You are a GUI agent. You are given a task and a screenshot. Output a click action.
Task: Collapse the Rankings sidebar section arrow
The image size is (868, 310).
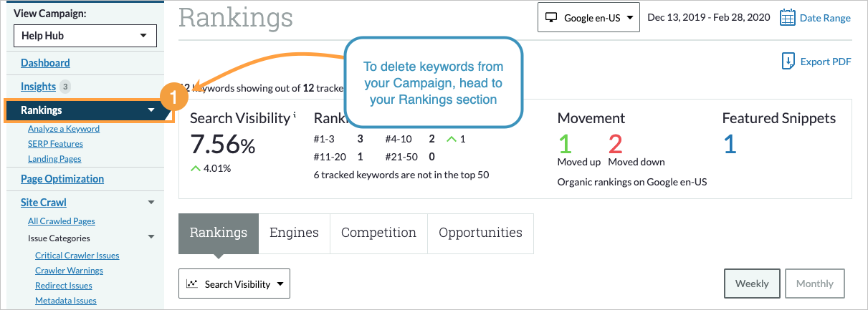click(151, 110)
